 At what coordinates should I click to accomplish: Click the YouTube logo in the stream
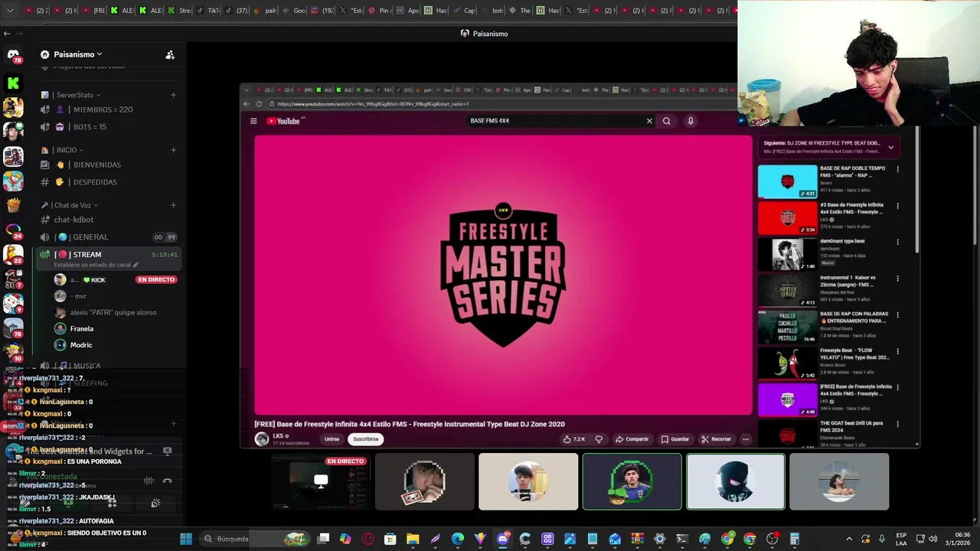click(284, 121)
